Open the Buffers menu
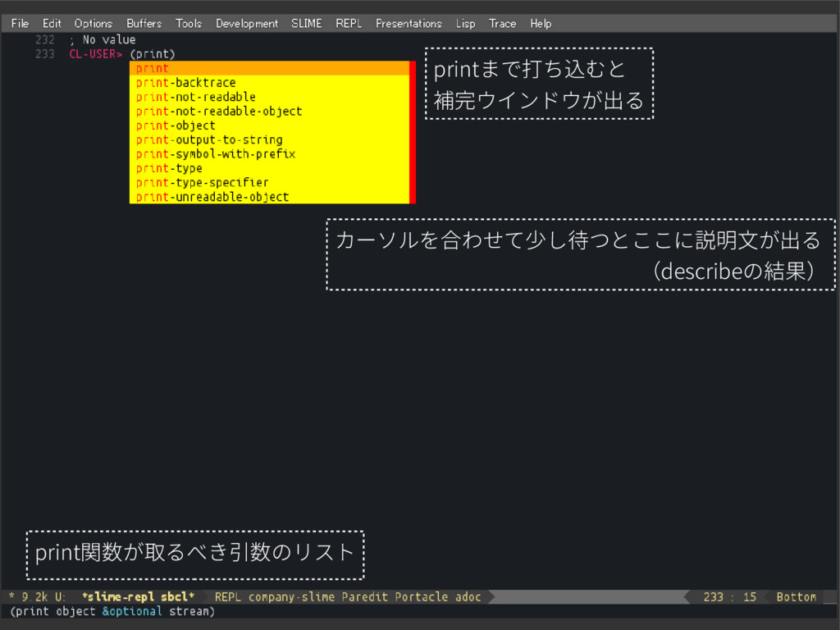 144,24
